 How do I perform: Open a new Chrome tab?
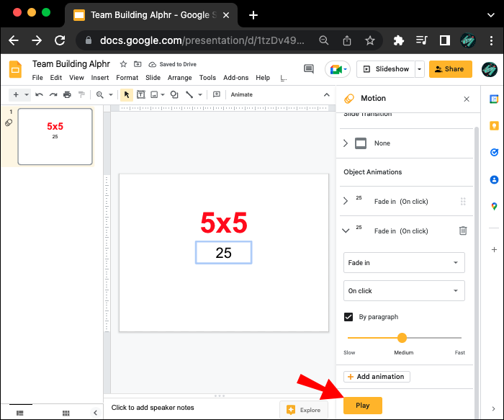pos(253,15)
